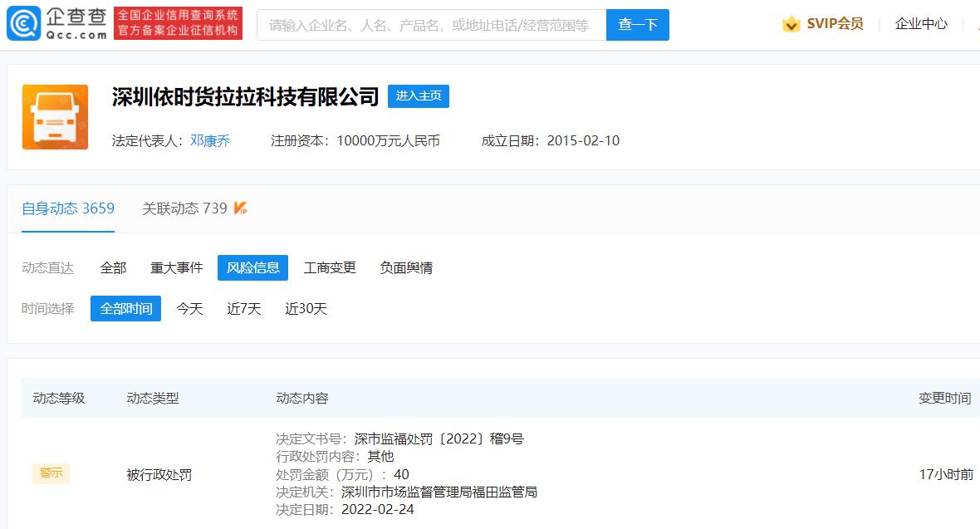Filter activity by 重大事件

(x=176, y=267)
